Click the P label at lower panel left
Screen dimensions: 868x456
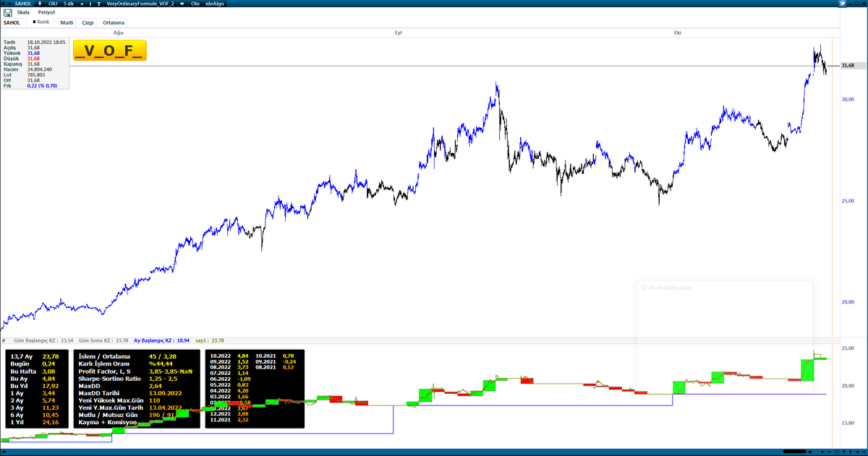(x=4, y=340)
